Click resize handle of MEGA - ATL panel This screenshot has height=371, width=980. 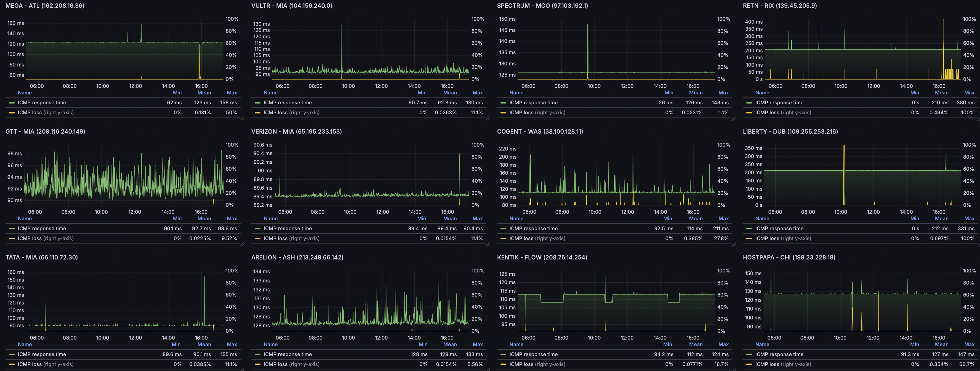[x=242, y=119]
